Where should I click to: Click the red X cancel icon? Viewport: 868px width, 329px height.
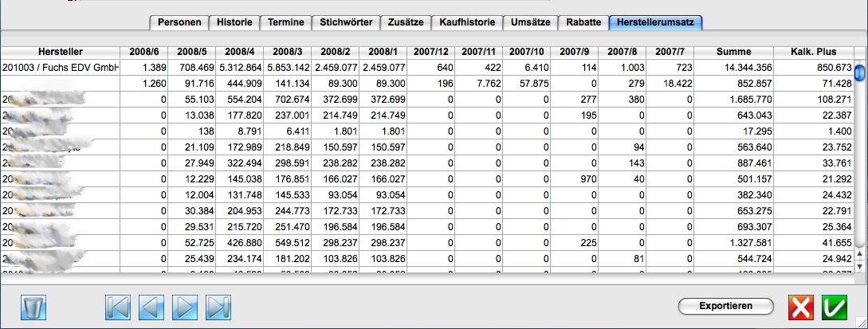pos(802,307)
